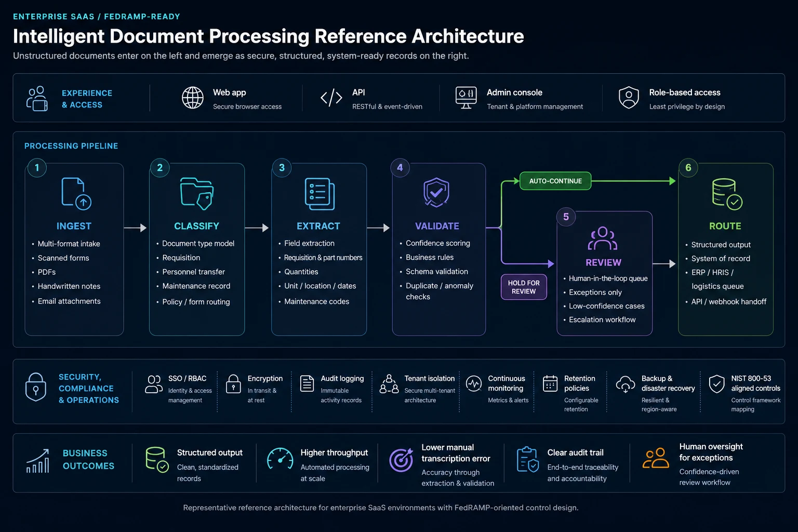Click the Clear audit trail clipboard icon
The height and width of the screenshot is (532, 798).
(528, 460)
